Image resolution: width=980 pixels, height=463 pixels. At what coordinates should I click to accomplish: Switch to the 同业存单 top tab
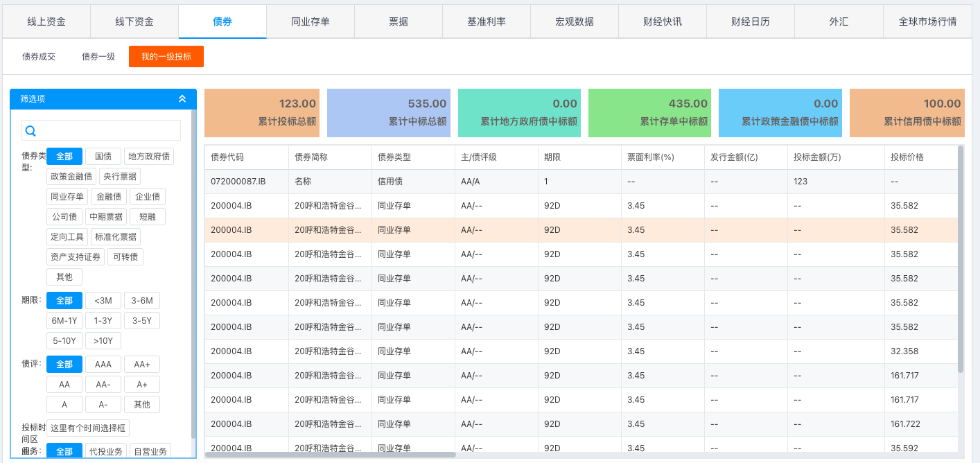pyautogui.click(x=310, y=21)
